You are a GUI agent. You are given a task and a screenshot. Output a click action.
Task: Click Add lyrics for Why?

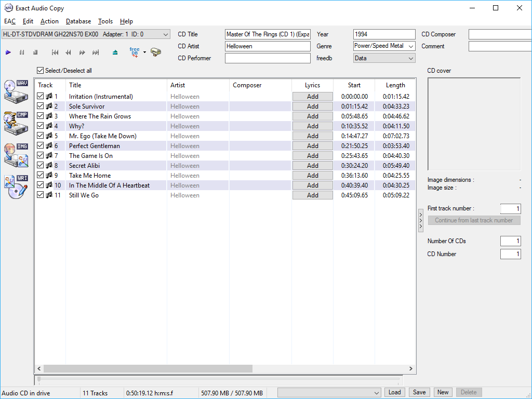[312, 126]
